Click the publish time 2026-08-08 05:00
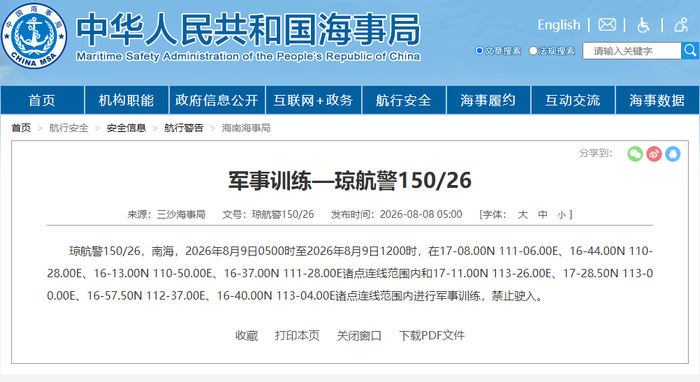 tap(421, 215)
